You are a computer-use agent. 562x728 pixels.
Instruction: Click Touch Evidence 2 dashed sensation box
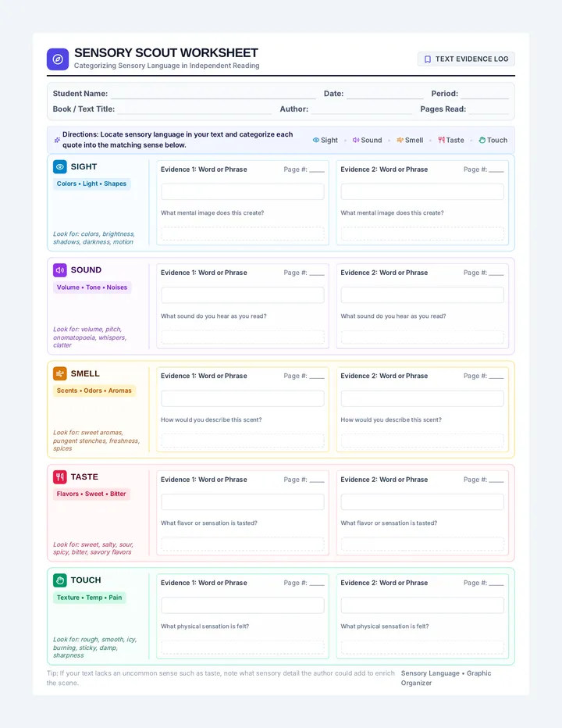(x=422, y=648)
